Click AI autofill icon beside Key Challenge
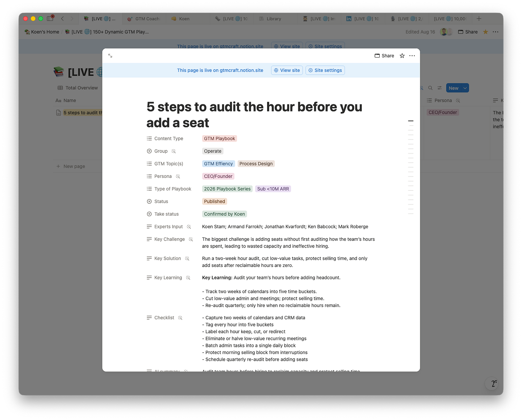This screenshot has width=522, height=420. point(191,239)
